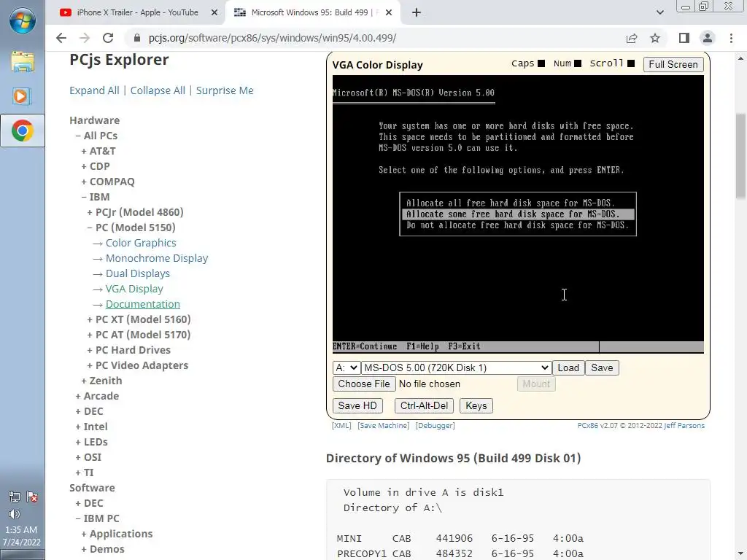Click the Windows Start orb
747x560 pixels.
[x=22, y=21]
